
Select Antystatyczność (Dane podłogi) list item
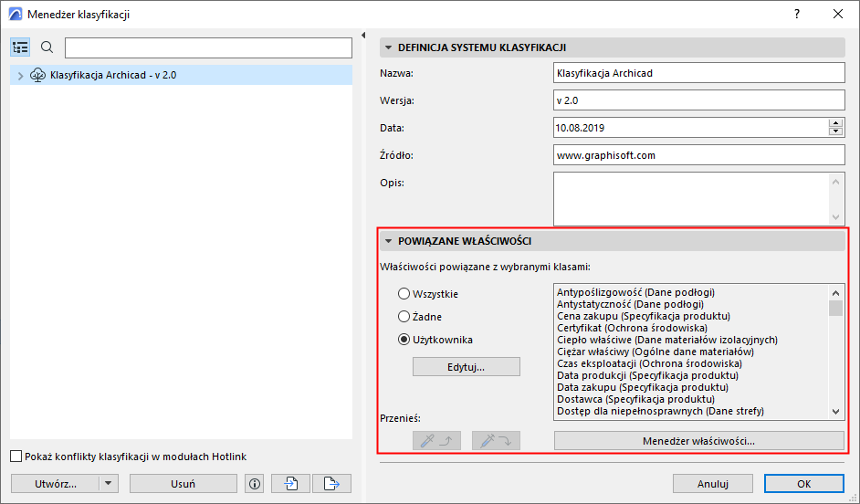630,304
